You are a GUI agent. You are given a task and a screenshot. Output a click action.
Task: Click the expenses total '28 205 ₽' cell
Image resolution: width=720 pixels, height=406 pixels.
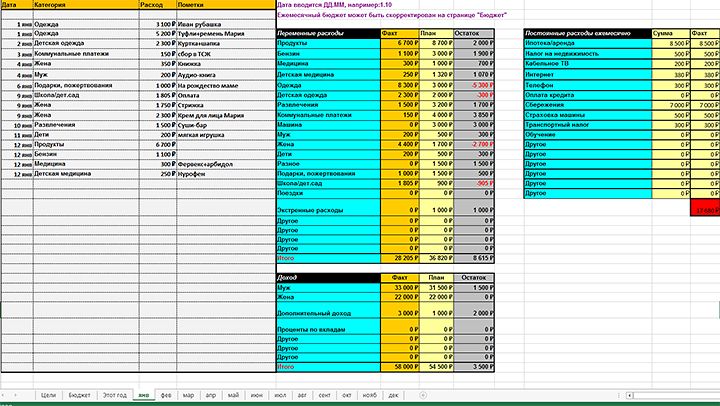coord(399,258)
